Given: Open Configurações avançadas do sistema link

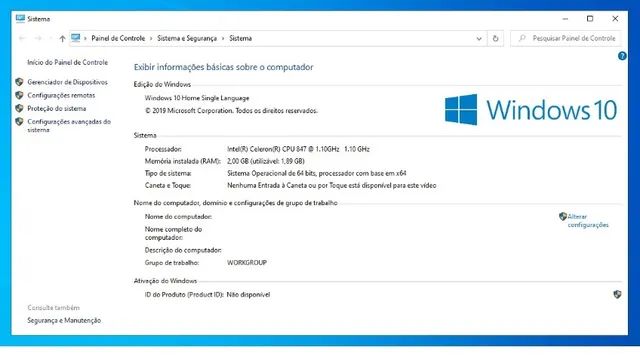Looking at the screenshot, I should pyautogui.click(x=69, y=125).
